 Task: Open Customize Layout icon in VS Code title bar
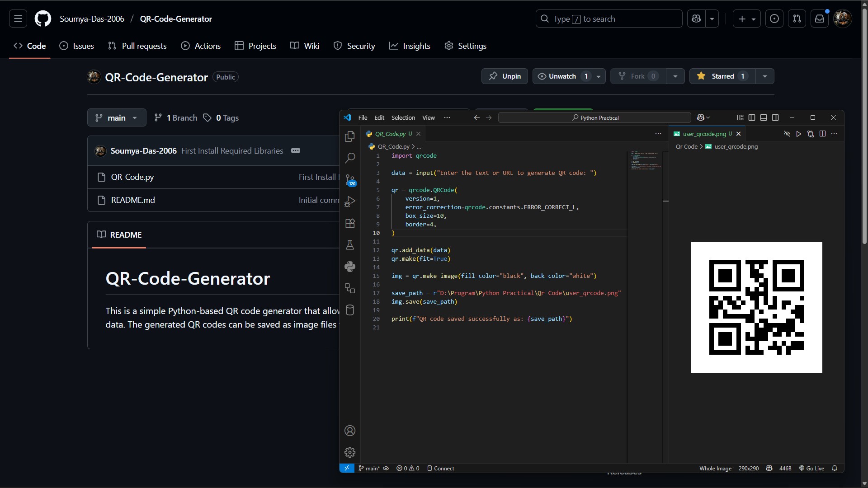coord(740,117)
